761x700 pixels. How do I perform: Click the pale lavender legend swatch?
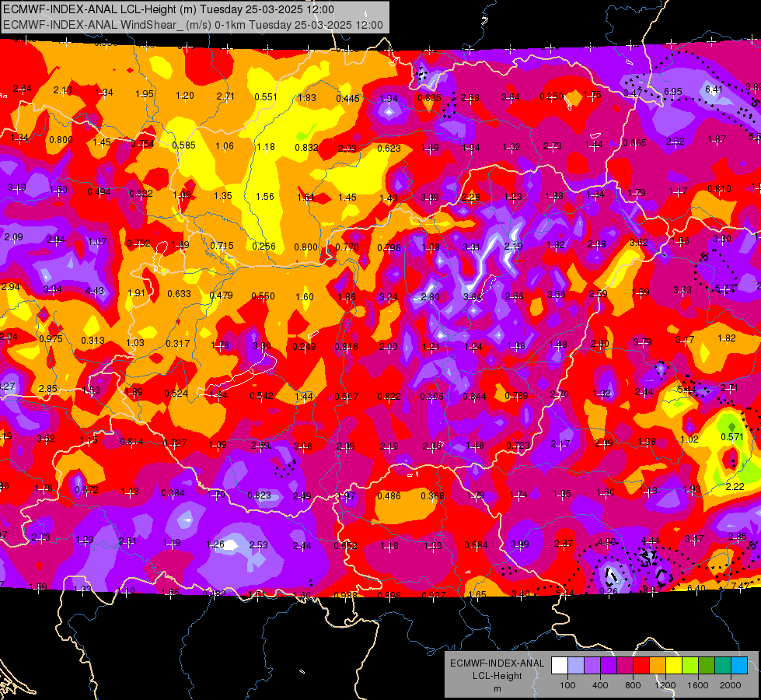[x=576, y=665]
